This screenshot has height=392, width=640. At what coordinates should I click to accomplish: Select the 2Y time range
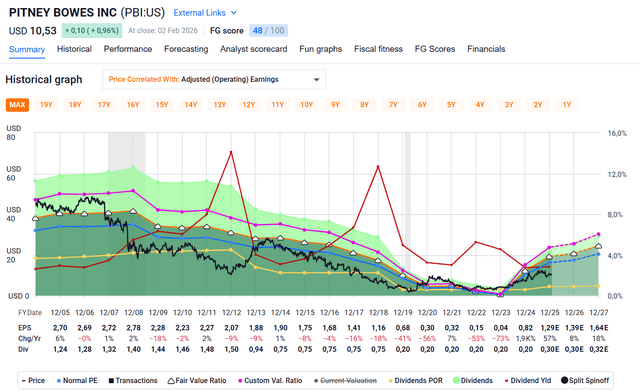(x=538, y=105)
